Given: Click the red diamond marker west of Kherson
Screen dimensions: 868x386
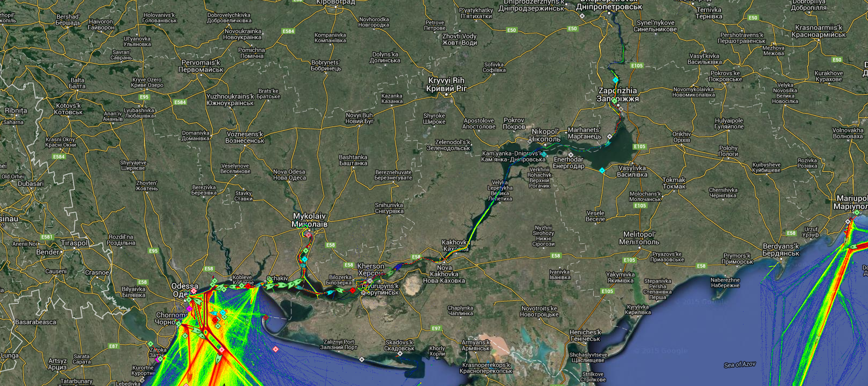Looking at the screenshot, I should click(353, 290).
